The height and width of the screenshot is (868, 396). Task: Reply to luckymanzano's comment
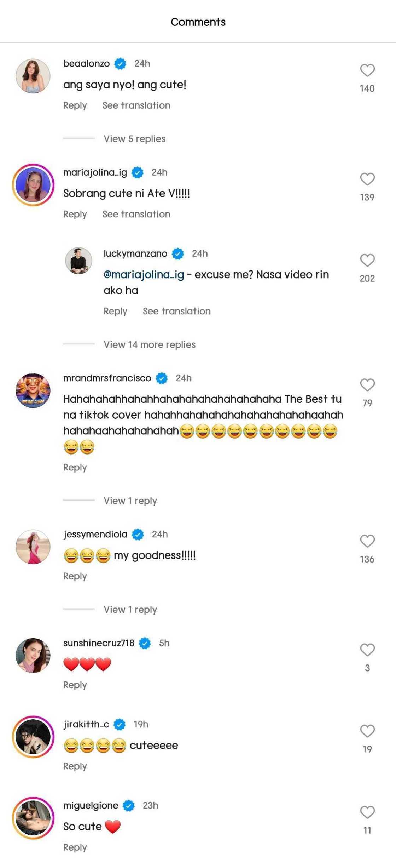point(115,311)
